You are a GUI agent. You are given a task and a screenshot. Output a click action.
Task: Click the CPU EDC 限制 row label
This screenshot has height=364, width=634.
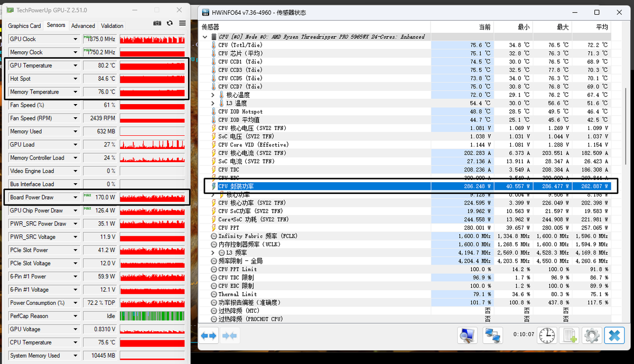point(236,286)
